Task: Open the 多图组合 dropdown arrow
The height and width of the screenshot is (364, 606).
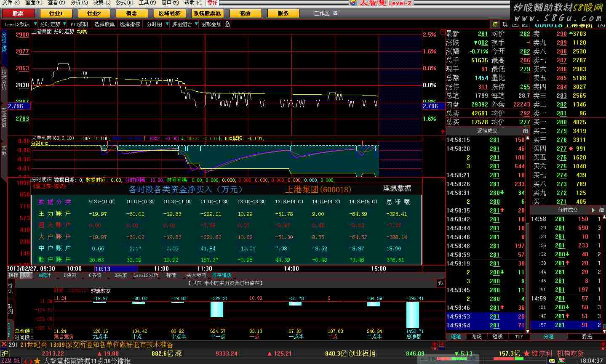Action: pyautogui.click(x=195, y=24)
